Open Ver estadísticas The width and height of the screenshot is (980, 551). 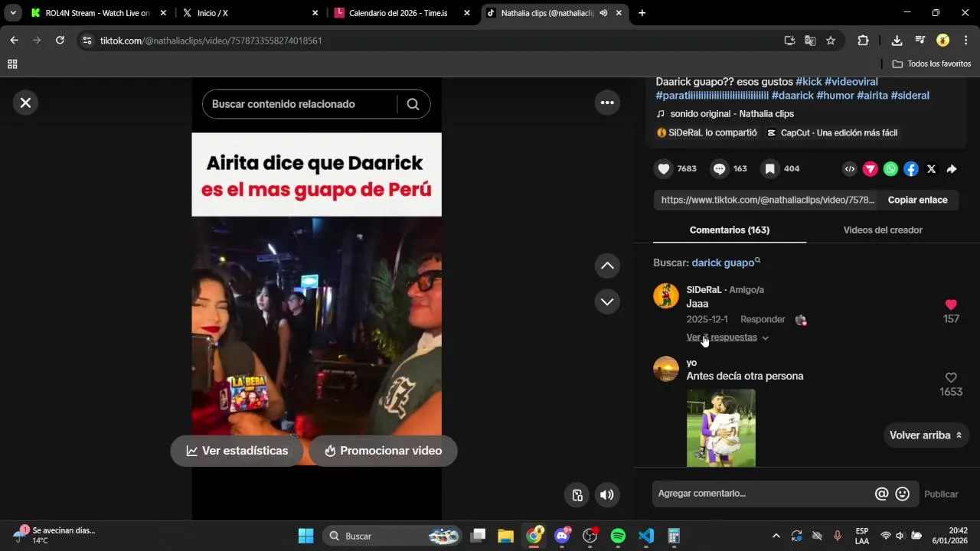[237, 451]
